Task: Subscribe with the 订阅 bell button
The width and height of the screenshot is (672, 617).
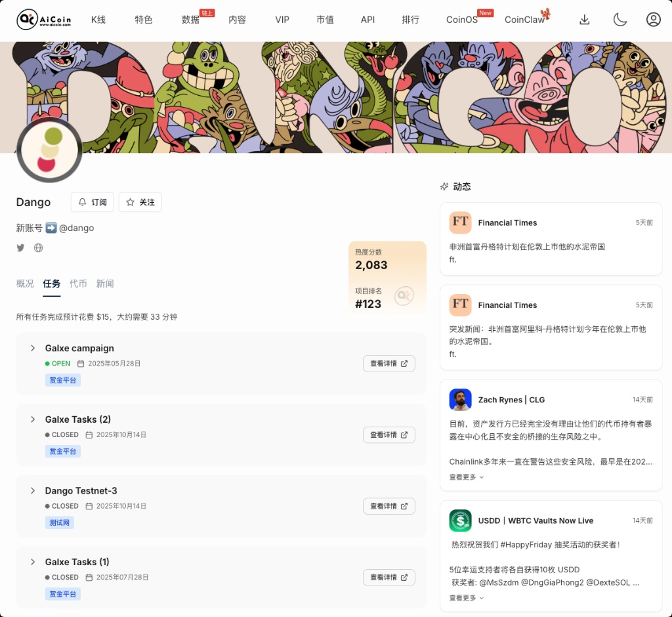Action: click(x=92, y=202)
